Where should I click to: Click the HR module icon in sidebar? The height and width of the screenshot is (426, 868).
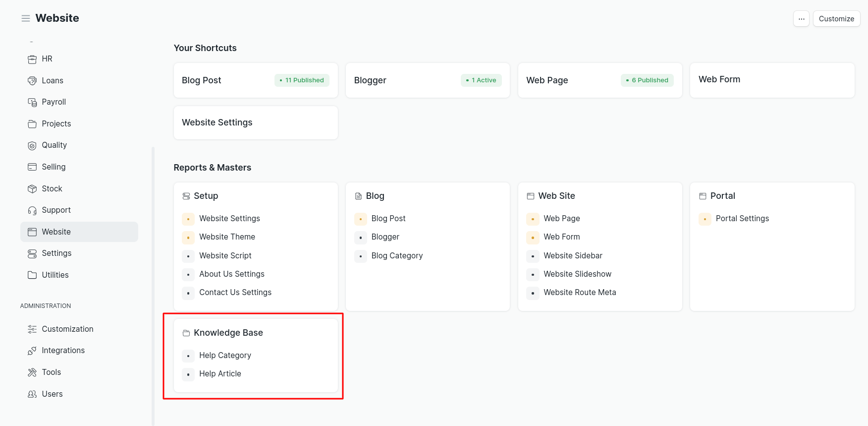point(32,60)
